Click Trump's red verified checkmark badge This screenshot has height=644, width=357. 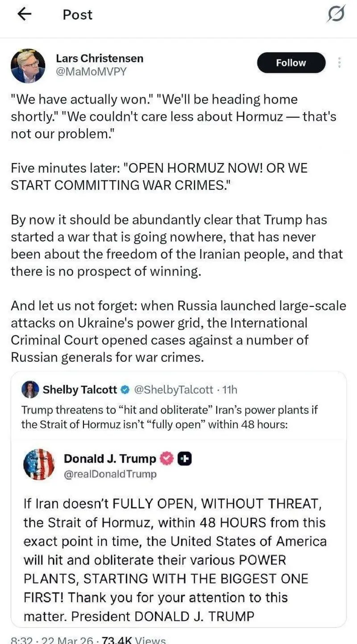(166, 459)
